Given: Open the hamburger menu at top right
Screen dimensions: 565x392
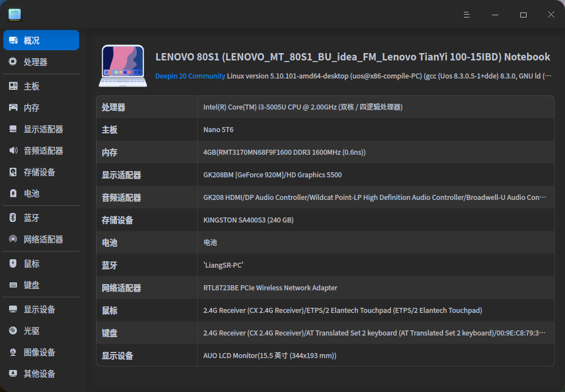Looking at the screenshot, I should (x=466, y=14).
